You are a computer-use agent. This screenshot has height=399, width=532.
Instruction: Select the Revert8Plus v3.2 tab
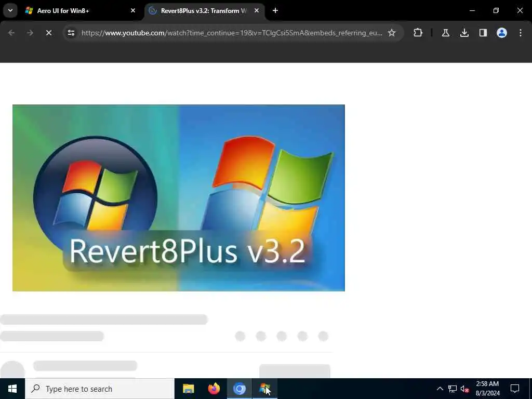pos(204,11)
